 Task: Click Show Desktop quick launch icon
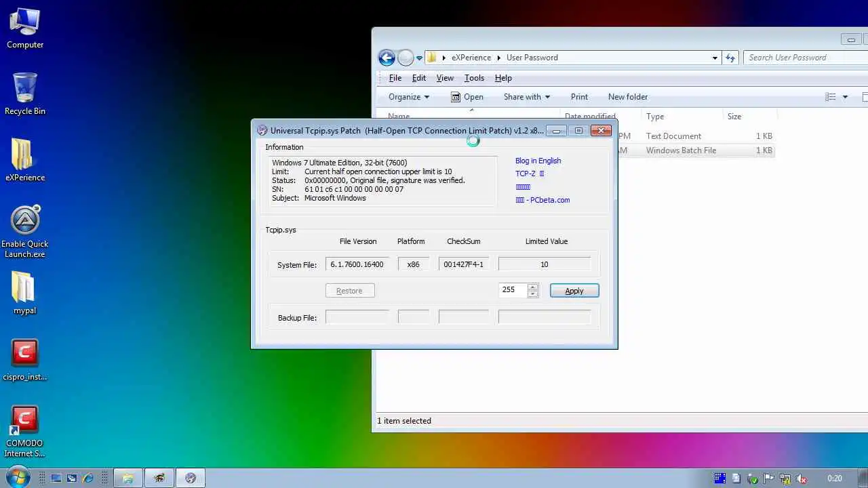point(56,478)
